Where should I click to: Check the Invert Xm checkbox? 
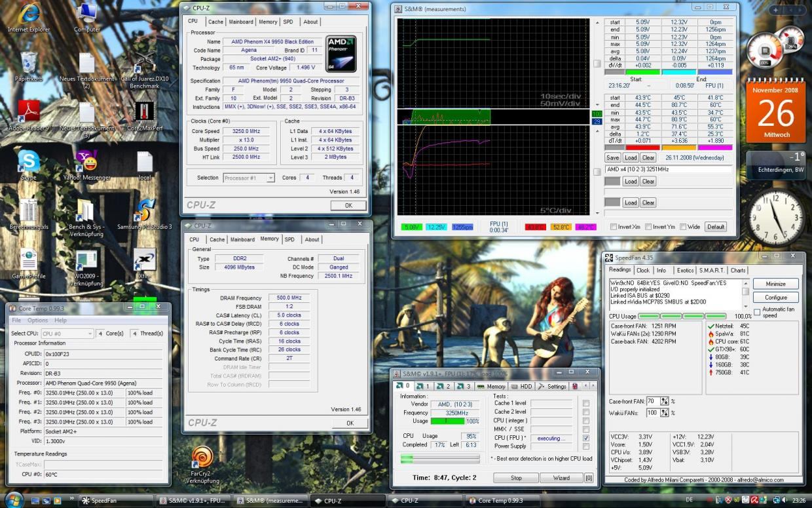614,227
